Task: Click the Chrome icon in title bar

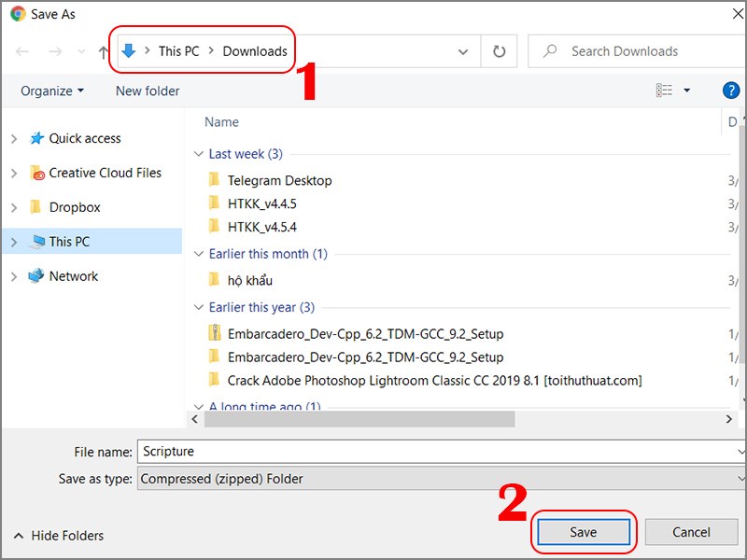Action: [18, 13]
